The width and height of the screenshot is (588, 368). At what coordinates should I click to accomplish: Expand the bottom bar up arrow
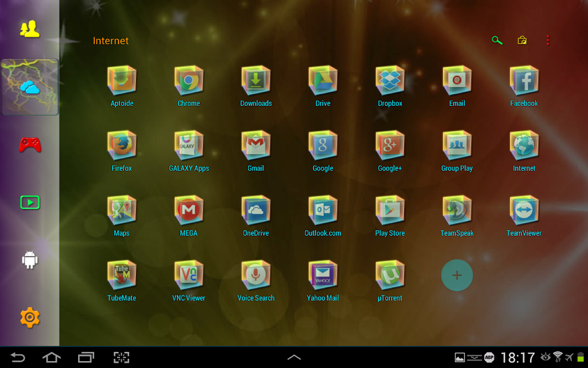point(294,357)
